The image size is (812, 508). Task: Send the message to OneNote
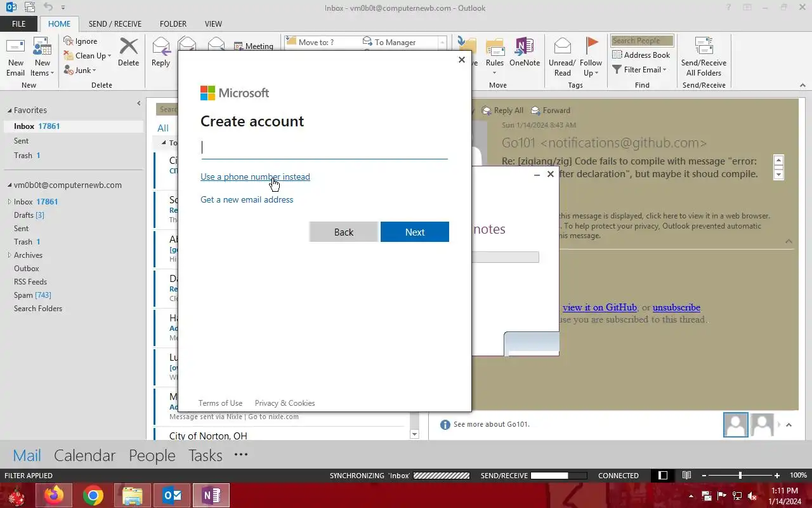tap(525, 52)
